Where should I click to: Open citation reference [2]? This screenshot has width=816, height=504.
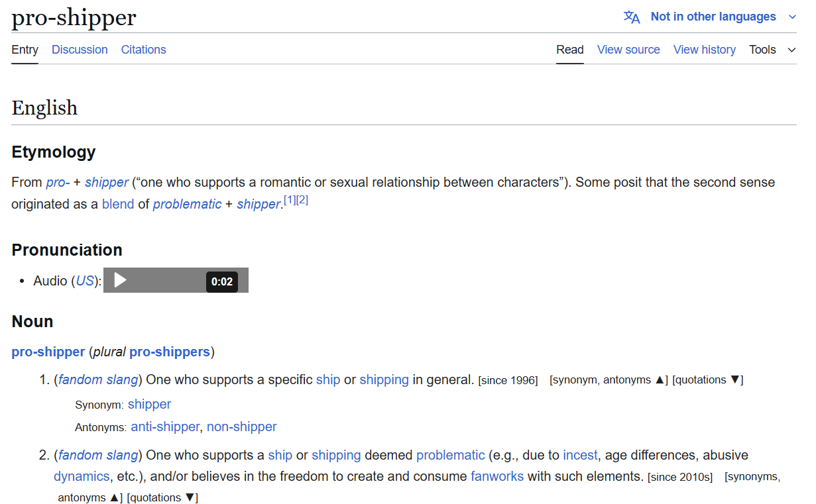click(x=302, y=200)
